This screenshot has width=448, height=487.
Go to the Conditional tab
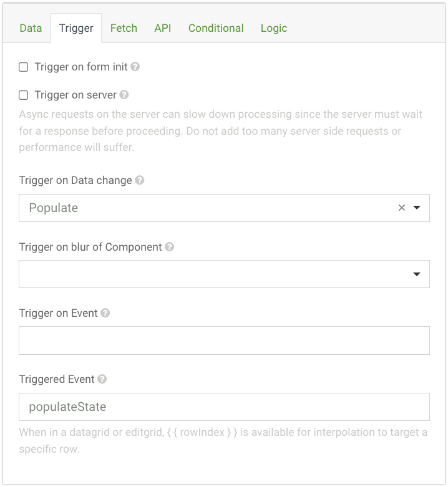[216, 28]
